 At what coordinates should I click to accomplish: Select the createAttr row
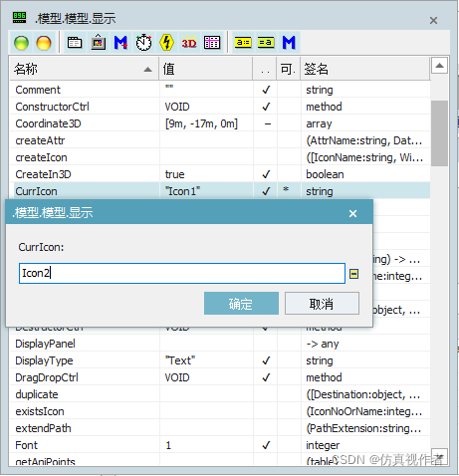[x=220, y=140]
